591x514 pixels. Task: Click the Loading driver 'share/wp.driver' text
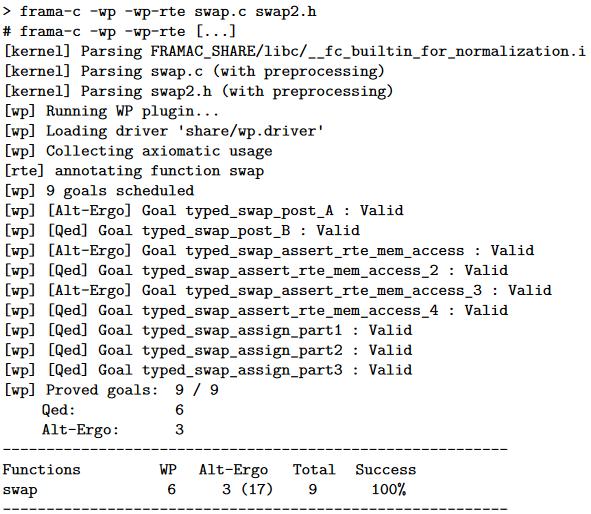click(x=185, y=131)
